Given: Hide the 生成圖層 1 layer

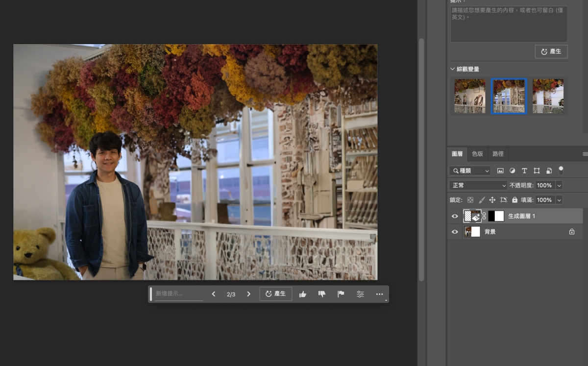Looking at the screenshot, I should [x=455, y=216].
